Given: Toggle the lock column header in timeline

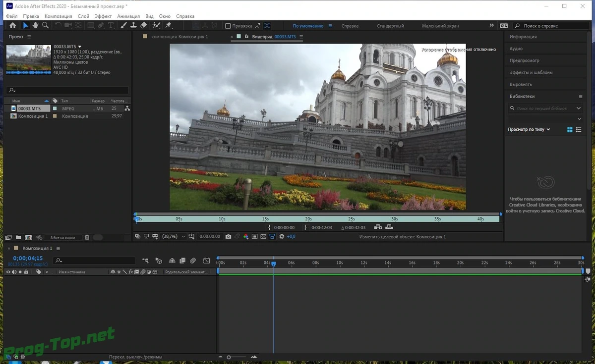Looking at the screenshot, I should [26, 272].
